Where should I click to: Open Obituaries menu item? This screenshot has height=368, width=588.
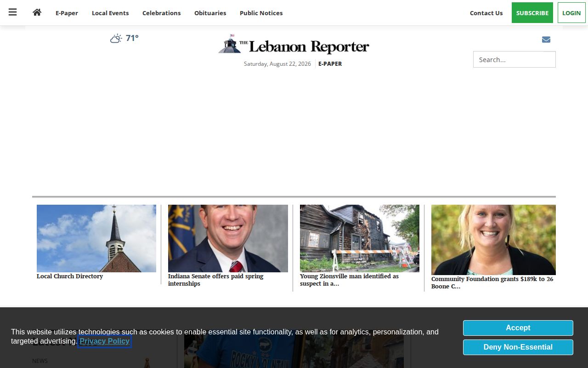210,13
